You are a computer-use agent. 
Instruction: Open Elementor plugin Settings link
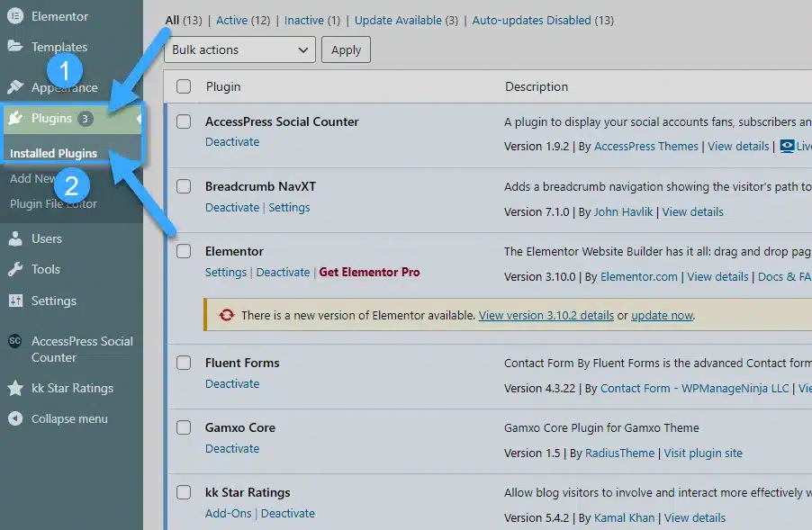point(226,273)
